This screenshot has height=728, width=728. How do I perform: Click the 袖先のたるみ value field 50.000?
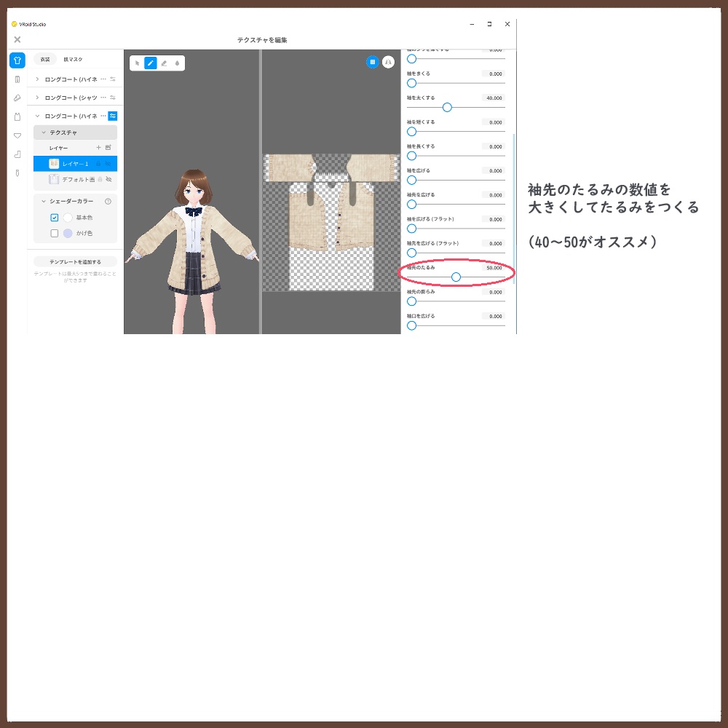[494, 268]
